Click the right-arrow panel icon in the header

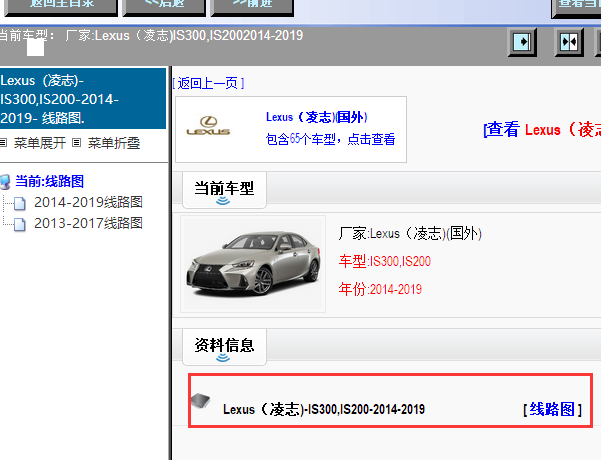[x=522, y=42]
